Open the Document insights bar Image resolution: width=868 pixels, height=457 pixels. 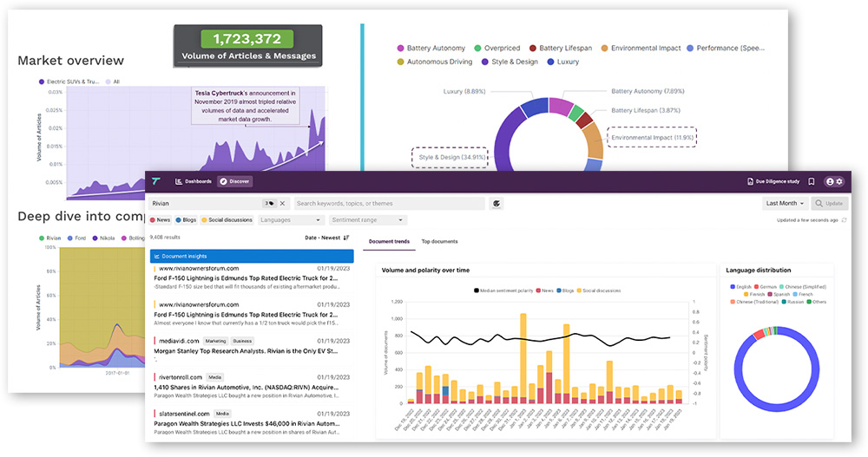pyautogui.click(x=252, y=256)
